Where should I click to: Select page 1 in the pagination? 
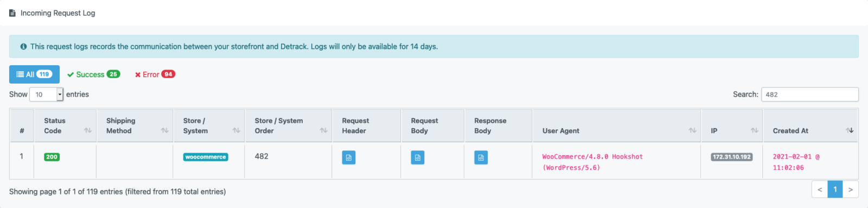(x=835, y=189)
